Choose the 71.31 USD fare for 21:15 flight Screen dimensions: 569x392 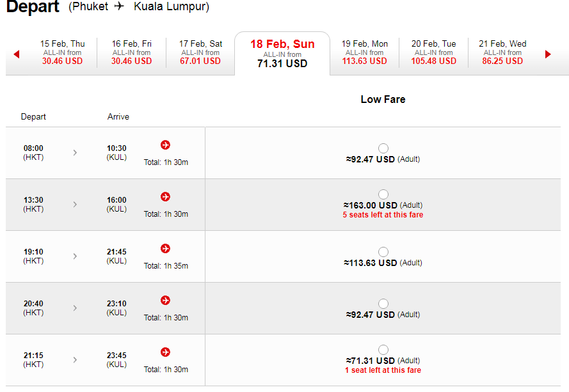[383, 350]
